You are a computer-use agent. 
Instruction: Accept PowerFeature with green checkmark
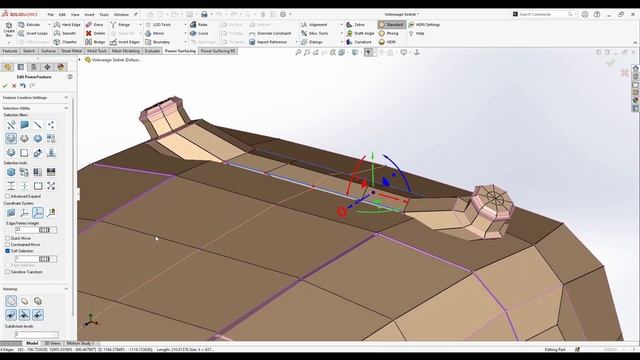point(5,86)
